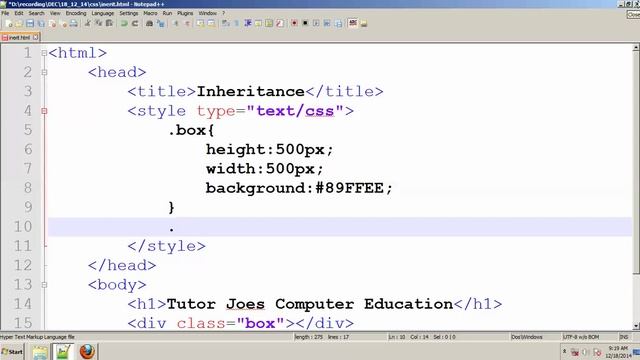
Task: Close the inerit.html tab with its X
Action: [x=36, y=37]
